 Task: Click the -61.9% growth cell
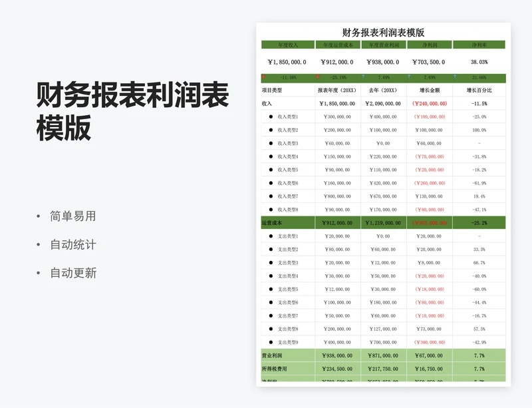[x=479, y=183]
